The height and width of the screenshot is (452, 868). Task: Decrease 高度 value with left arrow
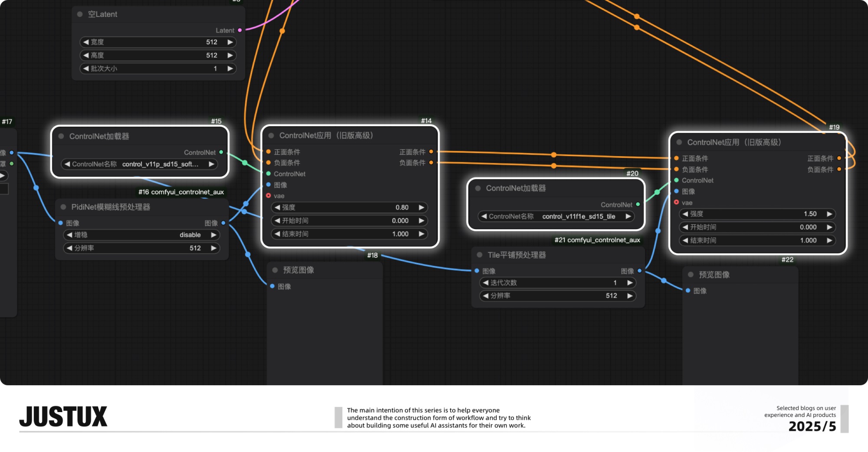(86, 56)
